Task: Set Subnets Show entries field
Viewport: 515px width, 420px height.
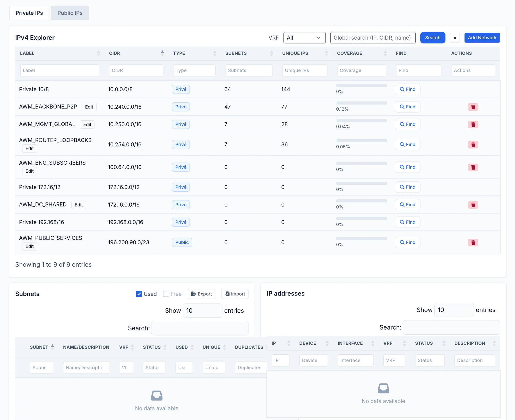Action: coord(202,310)
